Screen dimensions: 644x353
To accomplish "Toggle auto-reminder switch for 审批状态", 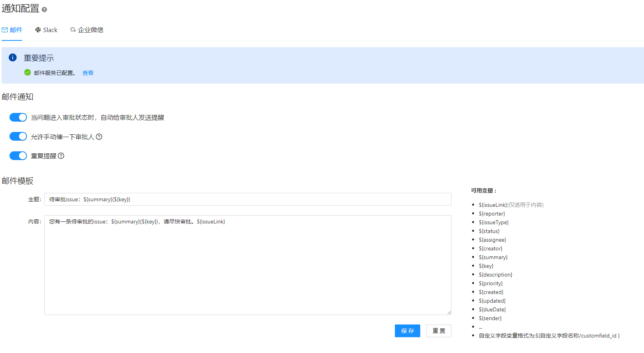I will point(18,117).
